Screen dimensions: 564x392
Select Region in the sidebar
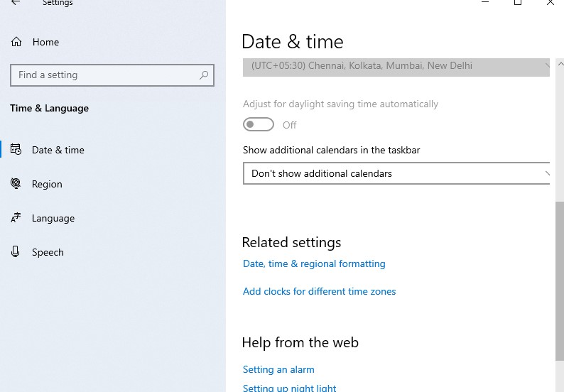tap(47, 184)
